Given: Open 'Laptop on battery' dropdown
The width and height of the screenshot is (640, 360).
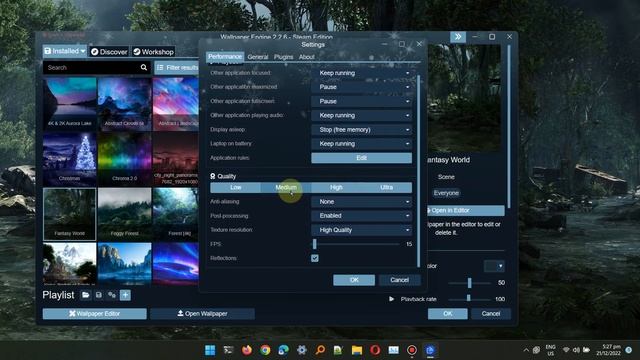Looking at the screenshot, I should (362, 144).
